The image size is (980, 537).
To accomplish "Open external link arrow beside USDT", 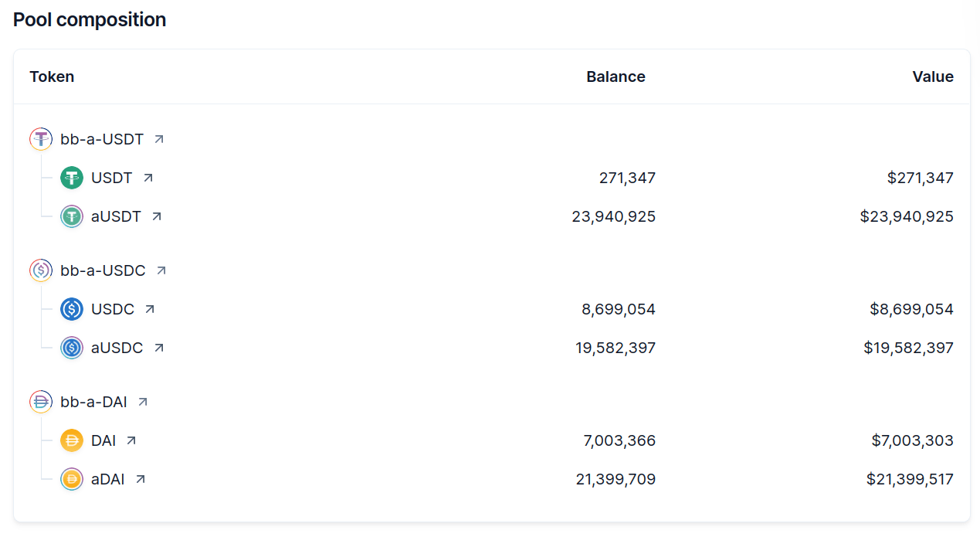I will [x=148, y=178].
